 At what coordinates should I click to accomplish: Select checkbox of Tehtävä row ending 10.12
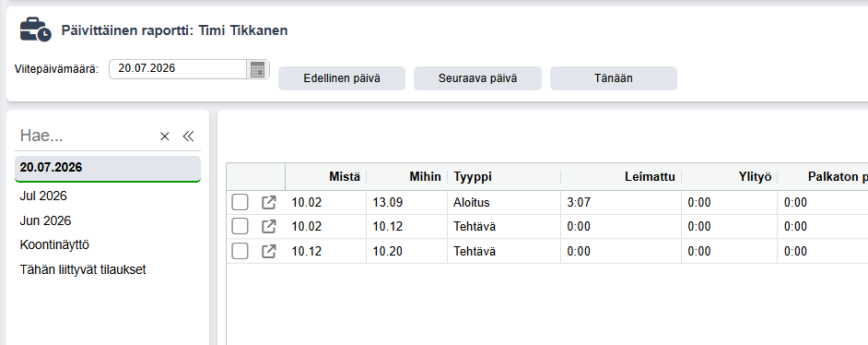point(240,227)
